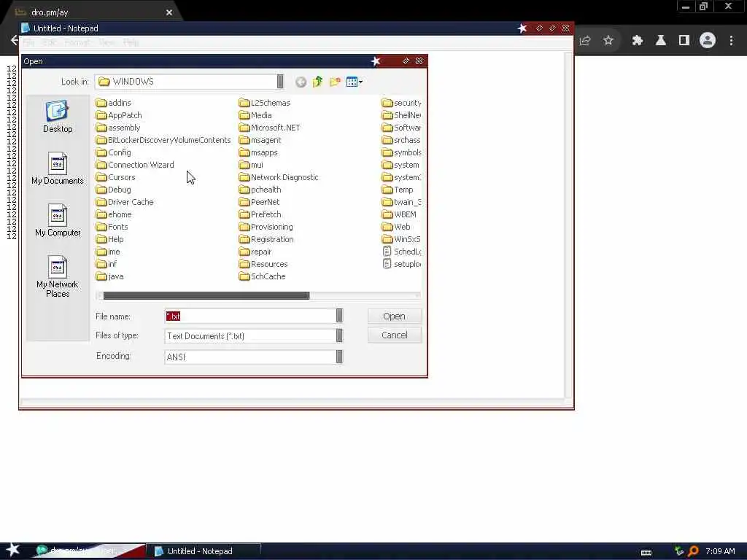Select the PeerNet folder

260,202
